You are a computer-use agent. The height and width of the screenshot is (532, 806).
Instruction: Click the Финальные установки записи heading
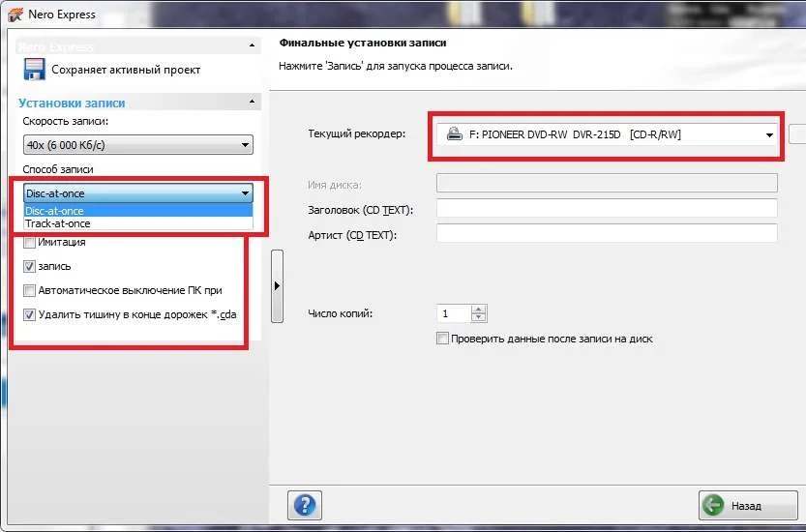tap(363, 43)
